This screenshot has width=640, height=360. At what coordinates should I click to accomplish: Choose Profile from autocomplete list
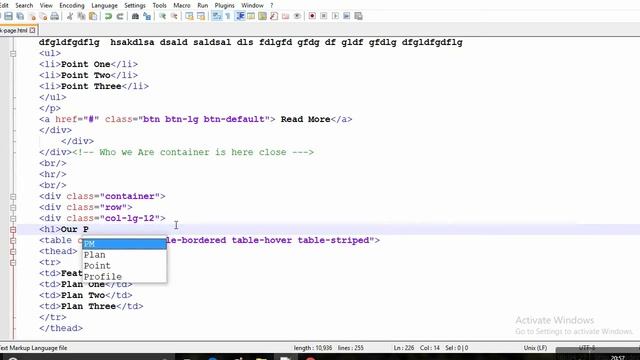124,277
